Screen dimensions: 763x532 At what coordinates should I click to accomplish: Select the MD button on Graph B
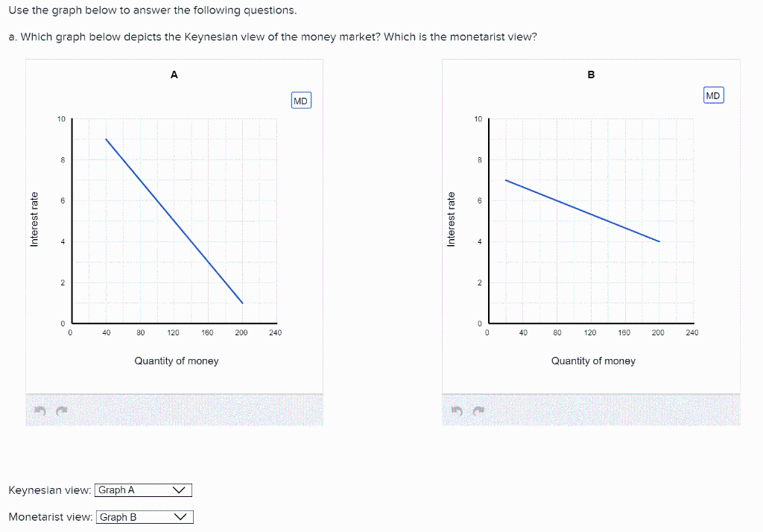[x=712, y=95]
